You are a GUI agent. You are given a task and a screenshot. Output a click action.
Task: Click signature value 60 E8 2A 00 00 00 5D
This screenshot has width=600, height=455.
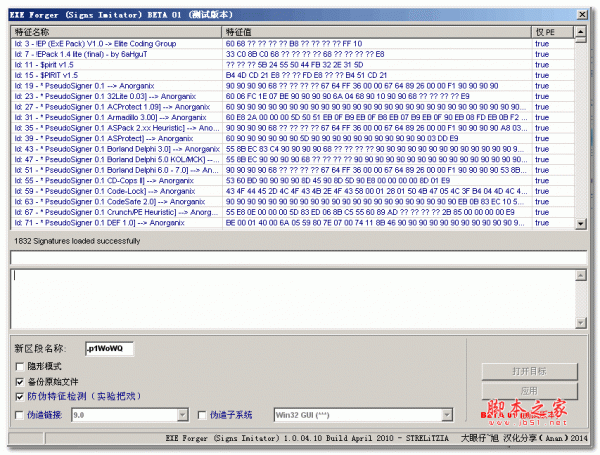377,117
